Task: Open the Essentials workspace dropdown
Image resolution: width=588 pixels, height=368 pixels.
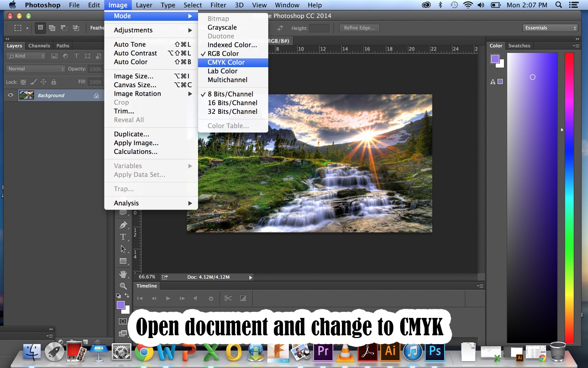Action: coord(550,28)
